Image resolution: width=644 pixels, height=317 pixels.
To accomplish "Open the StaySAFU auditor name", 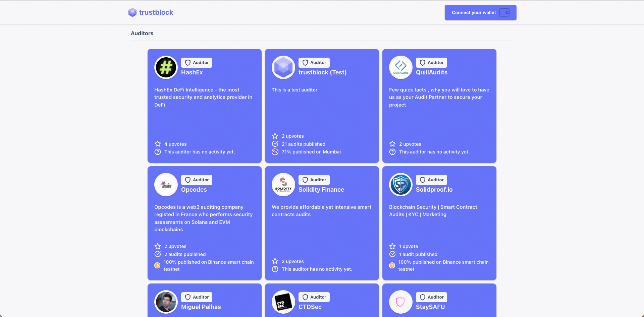I will pos(430,307).
